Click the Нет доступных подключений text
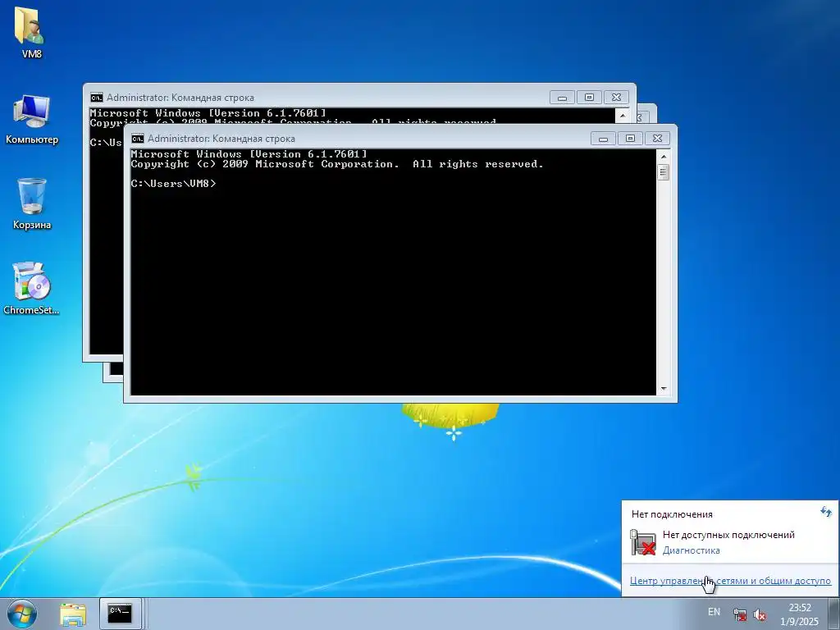The image size is (840, 630). [x=728, y=535]
